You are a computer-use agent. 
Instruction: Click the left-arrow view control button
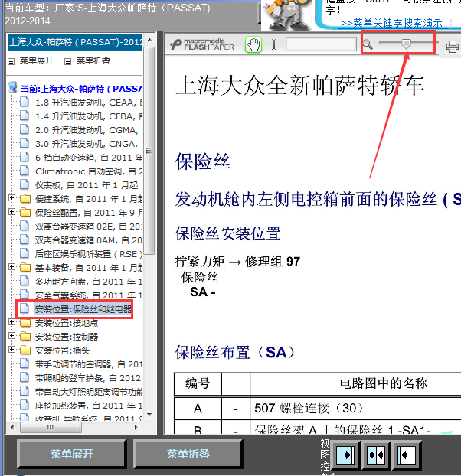(x=407, y=455)
